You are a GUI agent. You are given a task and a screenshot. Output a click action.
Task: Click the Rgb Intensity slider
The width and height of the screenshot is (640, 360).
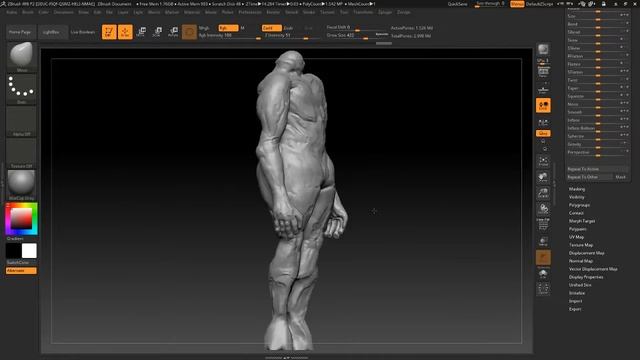click(229, 36)
